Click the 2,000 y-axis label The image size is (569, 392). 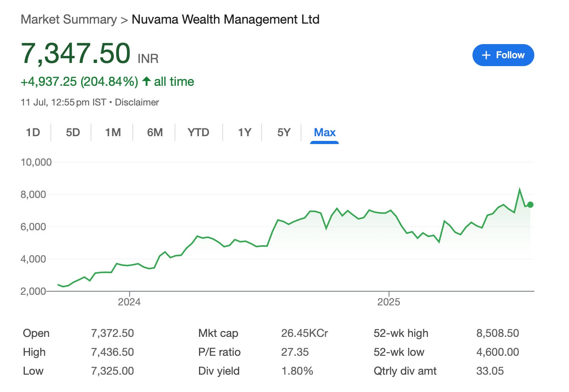tap(33, 291)
